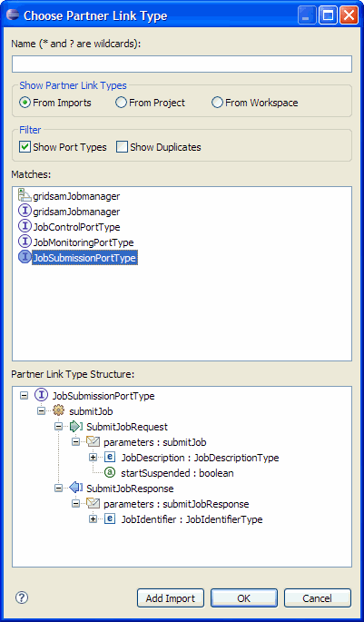364x622 pixels.
Task: Select the From Workspace radio button
Action: point(217,103)
